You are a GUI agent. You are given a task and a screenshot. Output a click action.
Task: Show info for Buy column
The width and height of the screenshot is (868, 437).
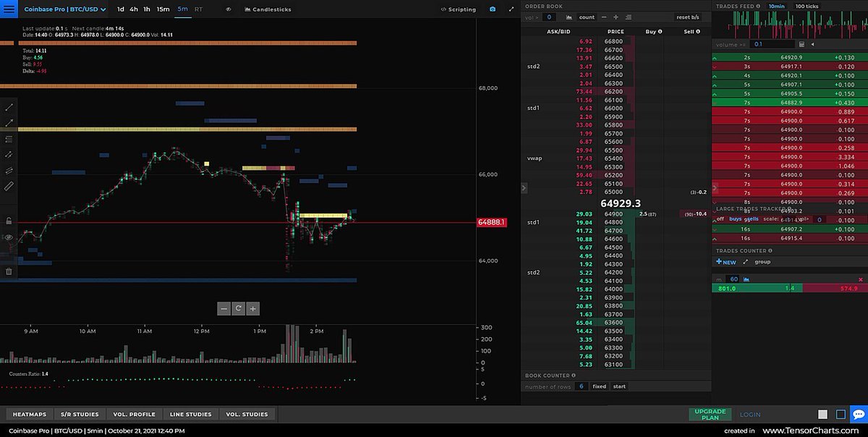pyautogui.click(x=660, y=32)
